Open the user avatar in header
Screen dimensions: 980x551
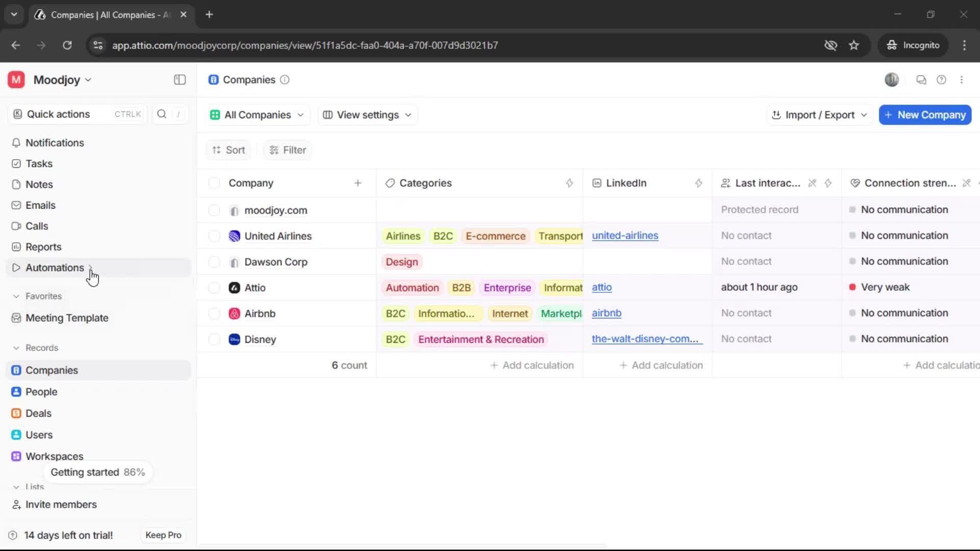point(892,80)
